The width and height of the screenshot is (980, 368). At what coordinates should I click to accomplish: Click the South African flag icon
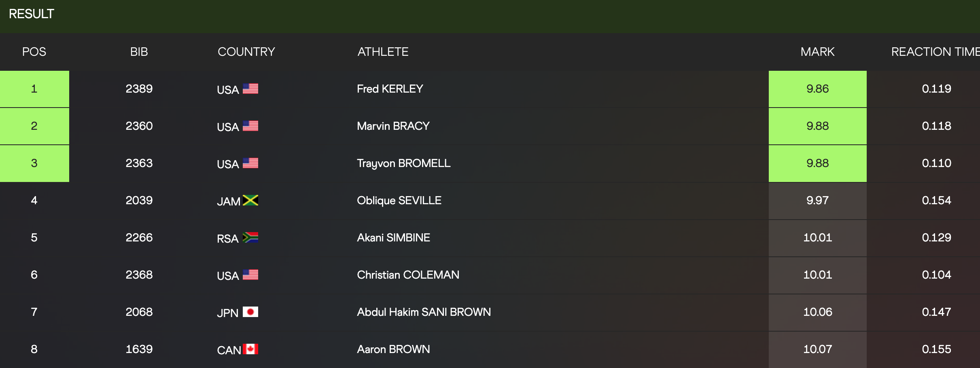click(x=250, y=237)
